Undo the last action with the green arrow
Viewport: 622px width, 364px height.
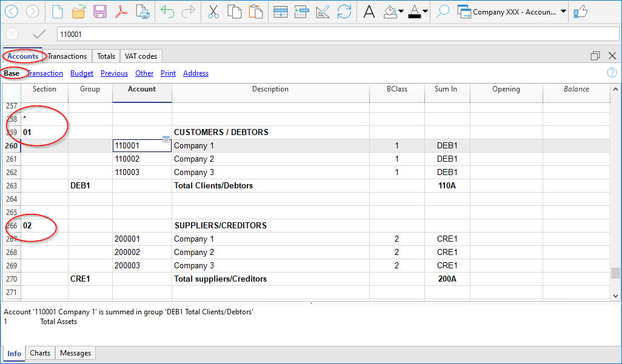168,12
